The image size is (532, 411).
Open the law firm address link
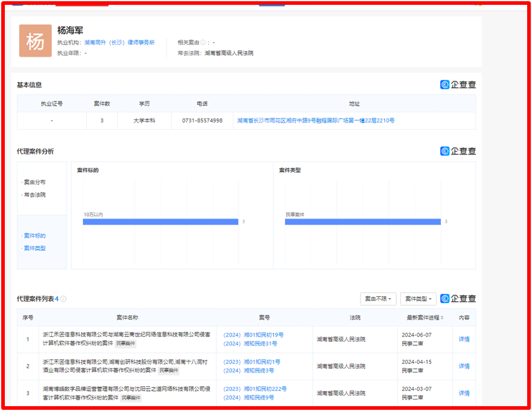click(x=316, y=121)
